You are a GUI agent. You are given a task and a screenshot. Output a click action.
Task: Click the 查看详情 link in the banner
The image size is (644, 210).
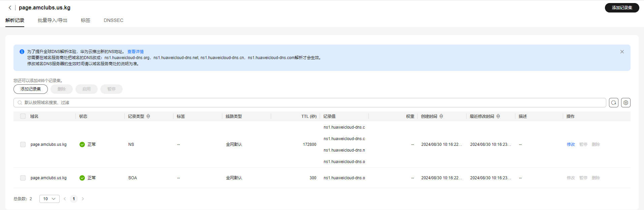click(x=135, y=52)
